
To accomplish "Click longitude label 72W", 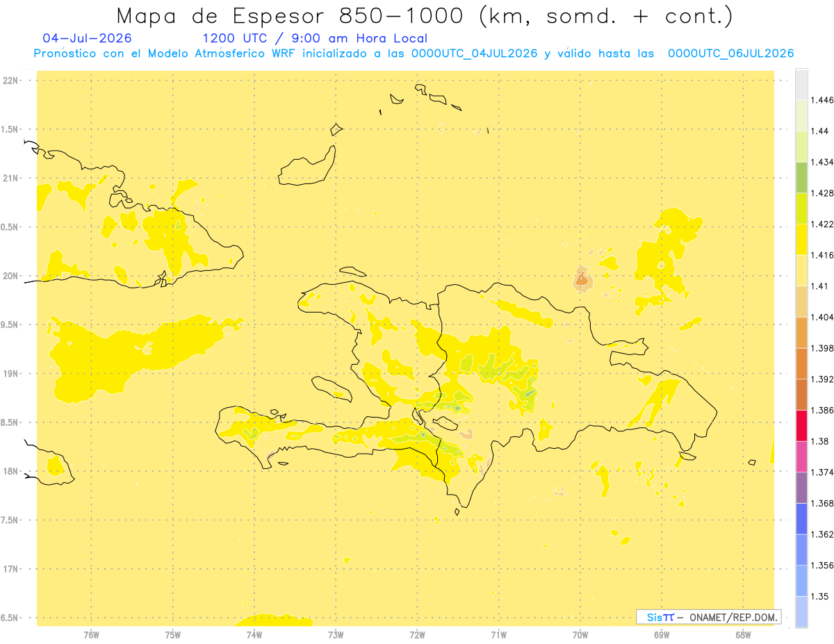I will pos(417,634).
